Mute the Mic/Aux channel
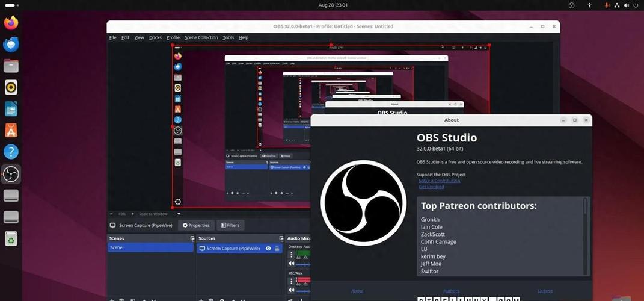The height and width of the screenshot is (301, 644). coord(292,290)
